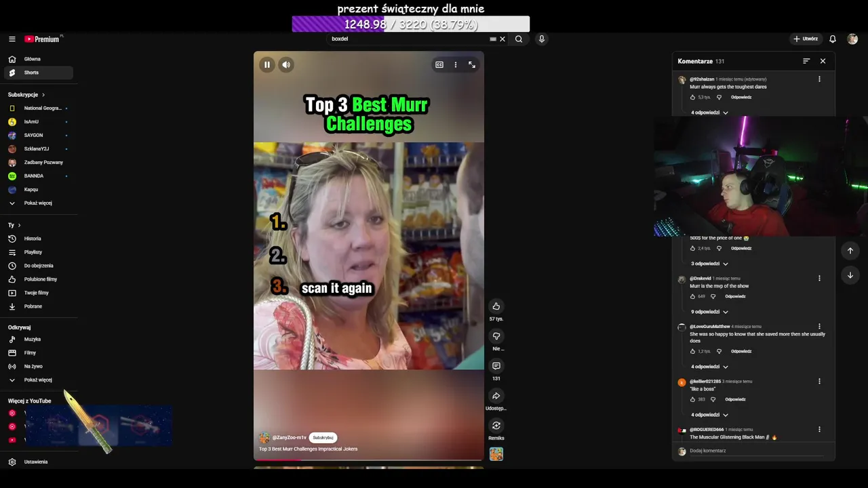Close the Komentarze panel
This screenshot has width=868, height=488.
coord(823,61)
